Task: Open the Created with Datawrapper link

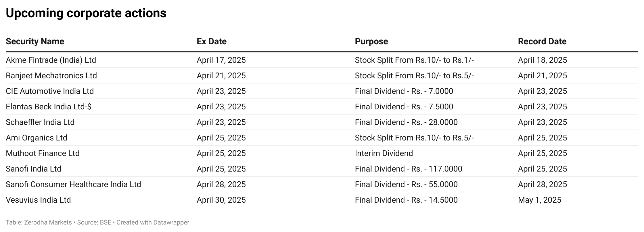Action: pos(153,223)
